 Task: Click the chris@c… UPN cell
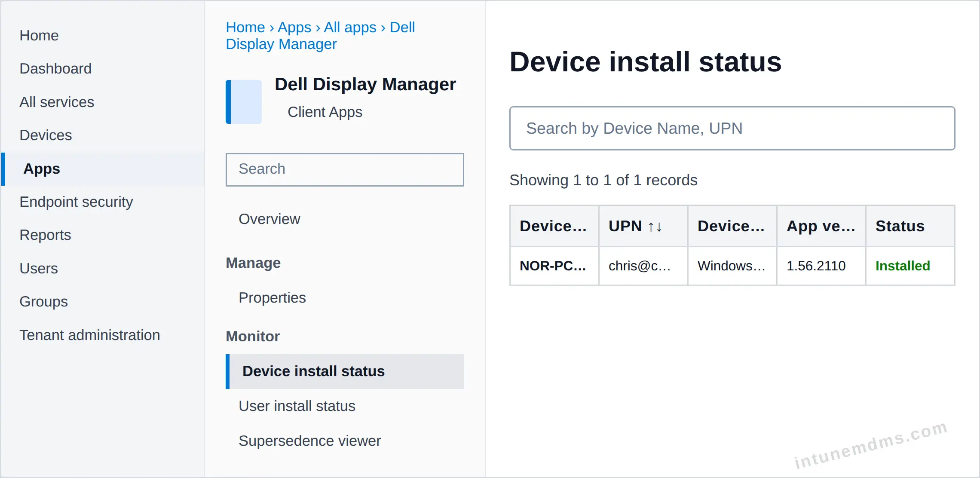coord(643,266)
